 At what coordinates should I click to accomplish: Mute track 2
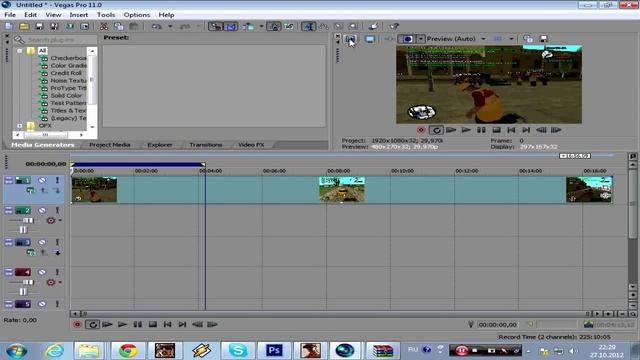tap(42, 210)
